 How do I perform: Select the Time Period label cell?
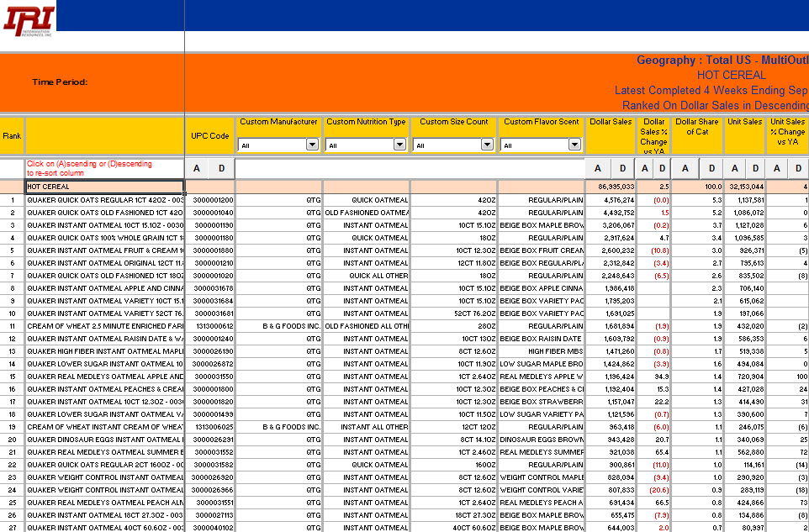coord(60,82)
